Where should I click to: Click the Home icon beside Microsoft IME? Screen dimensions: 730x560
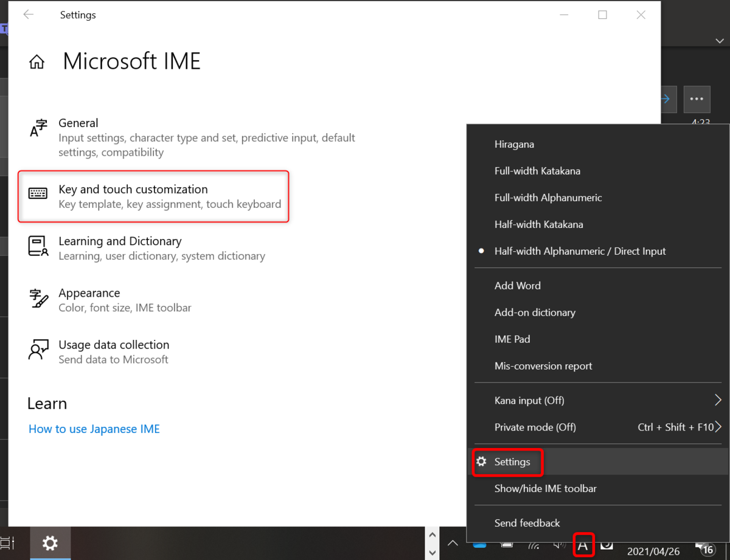[x=37, y=62]
